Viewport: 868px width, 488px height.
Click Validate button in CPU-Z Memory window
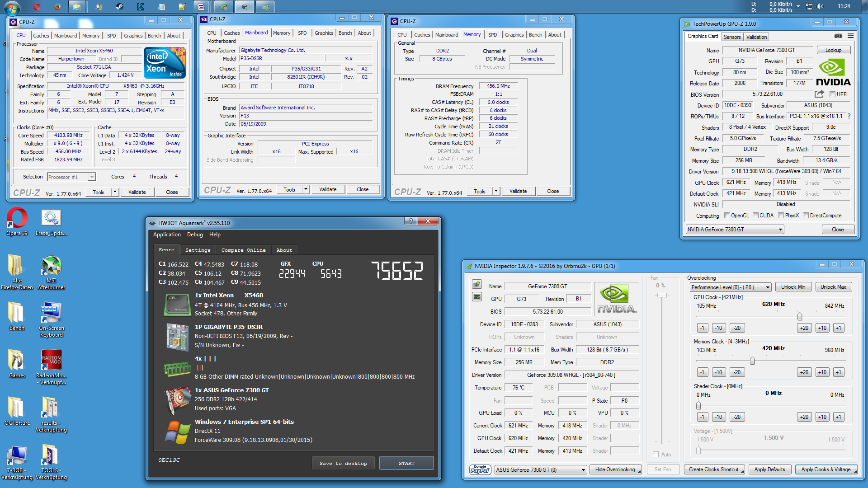(518, 191)
